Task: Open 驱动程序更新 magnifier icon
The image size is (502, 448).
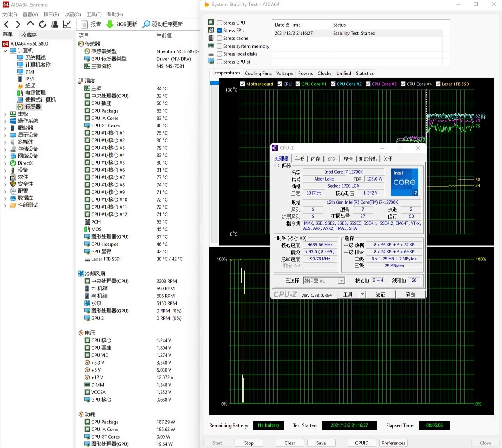Action: (146, 24)
